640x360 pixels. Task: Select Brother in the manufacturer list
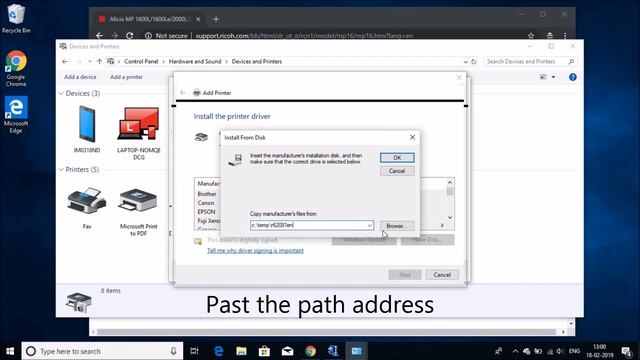207,194
